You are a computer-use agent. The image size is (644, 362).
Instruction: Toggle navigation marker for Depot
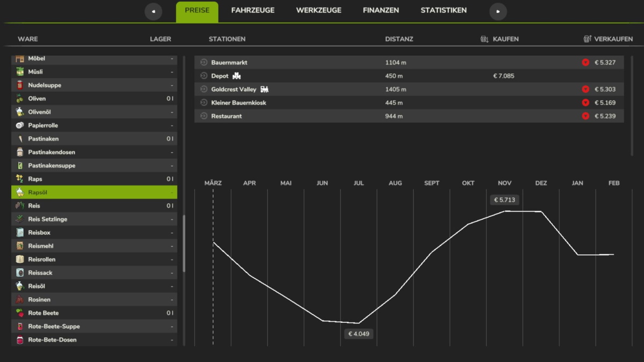[x=204, y=76]
